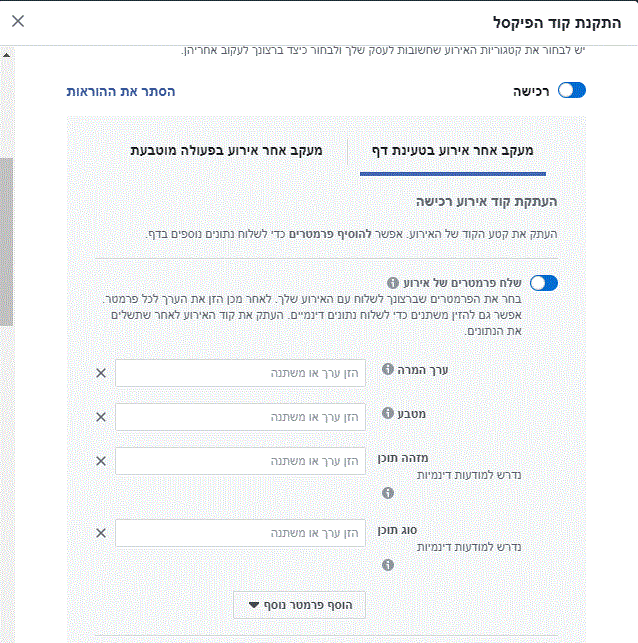Open the הוסף פרמטר נוסף dropdown

(299, 605)
